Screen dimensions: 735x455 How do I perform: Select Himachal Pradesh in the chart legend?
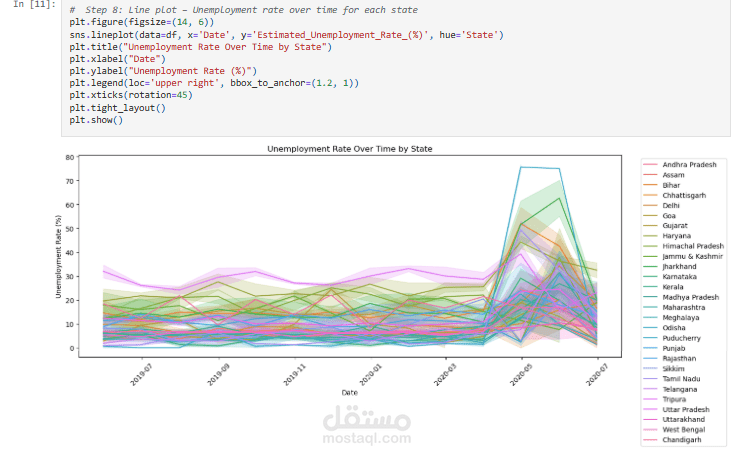pos(693,246)
